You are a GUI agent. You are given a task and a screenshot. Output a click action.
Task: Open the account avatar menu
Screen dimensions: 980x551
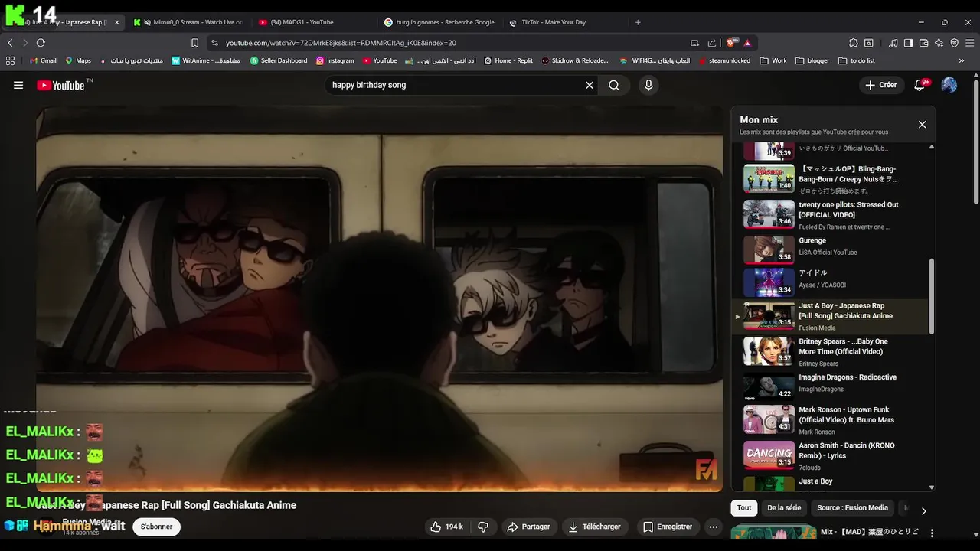949,85
